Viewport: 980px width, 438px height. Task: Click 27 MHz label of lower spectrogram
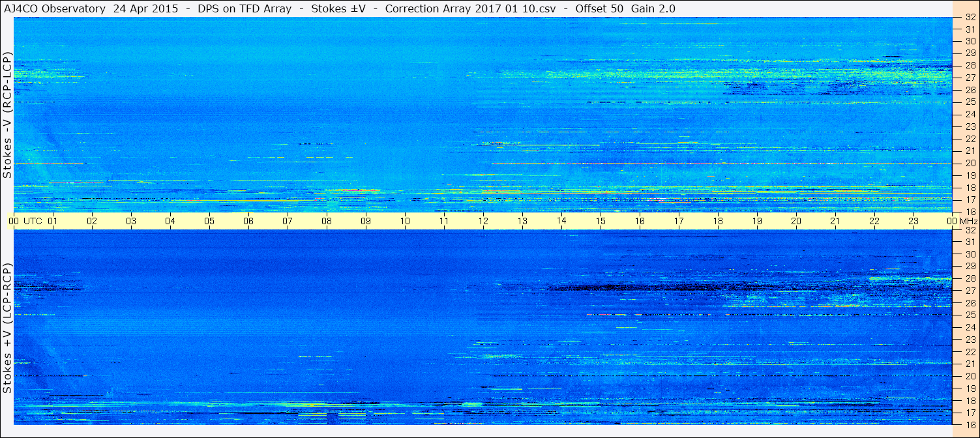pos(970,291)
